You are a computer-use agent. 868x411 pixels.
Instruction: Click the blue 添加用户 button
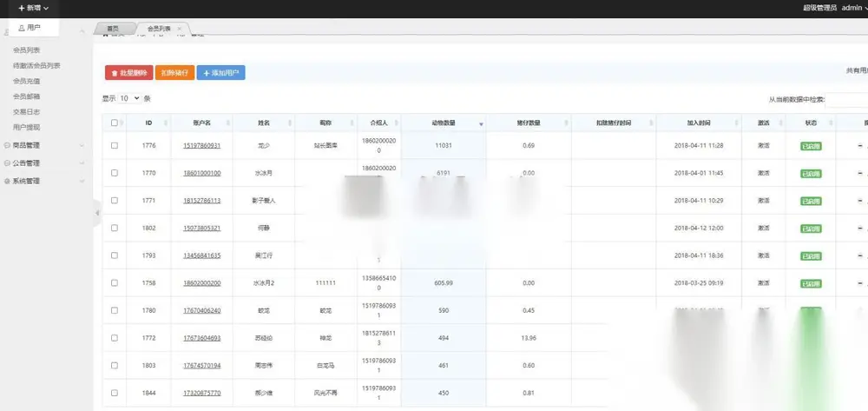tap(220, 73)
